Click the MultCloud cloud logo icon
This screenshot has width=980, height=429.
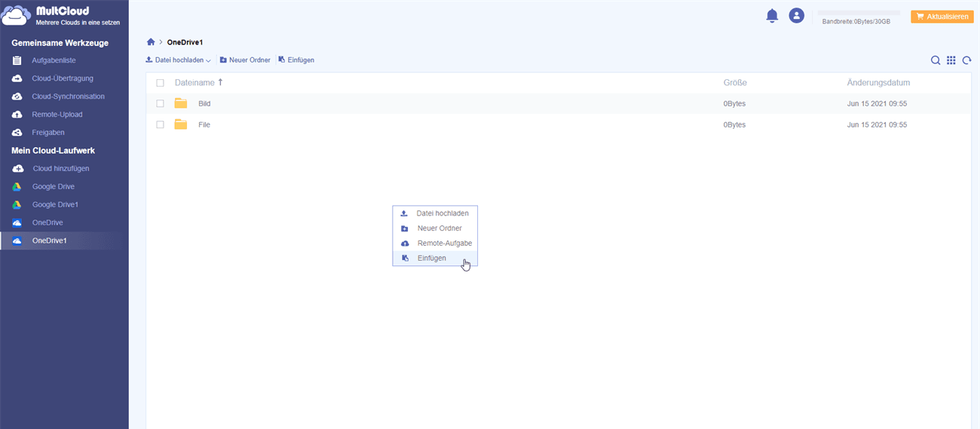point(17,15)
